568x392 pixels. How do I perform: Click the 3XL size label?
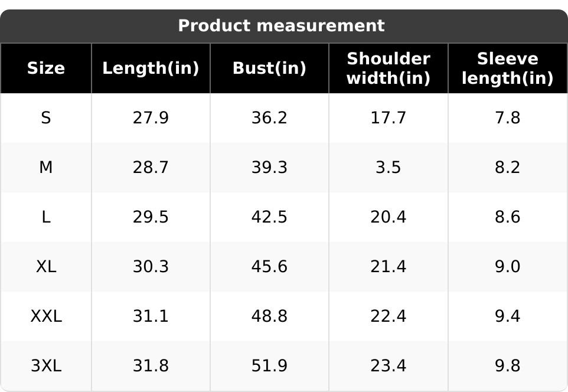tap(46, 366)
